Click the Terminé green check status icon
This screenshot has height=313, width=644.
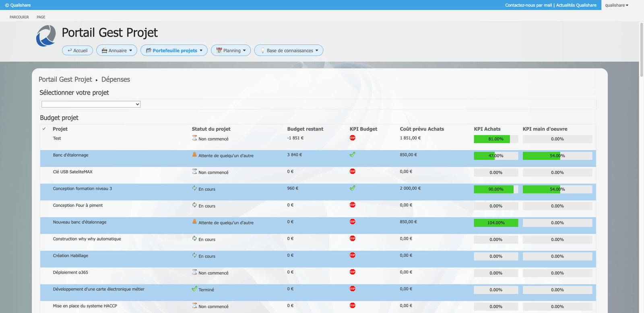click(194, 289)
